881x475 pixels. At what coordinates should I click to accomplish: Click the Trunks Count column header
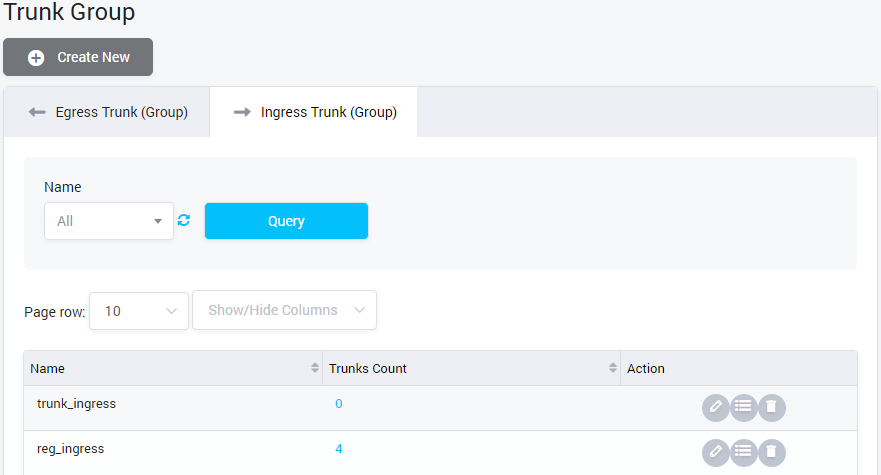(471, 368)
